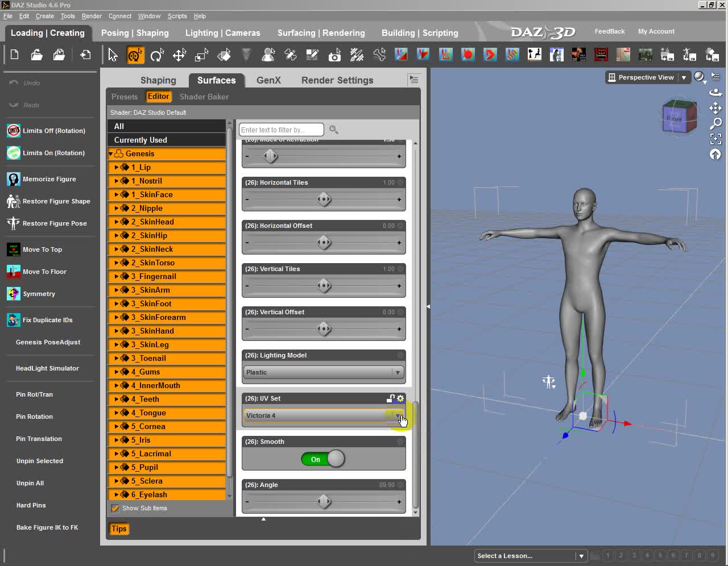Click the Horizontal Tiles slider handle

(x=324, y=199)
